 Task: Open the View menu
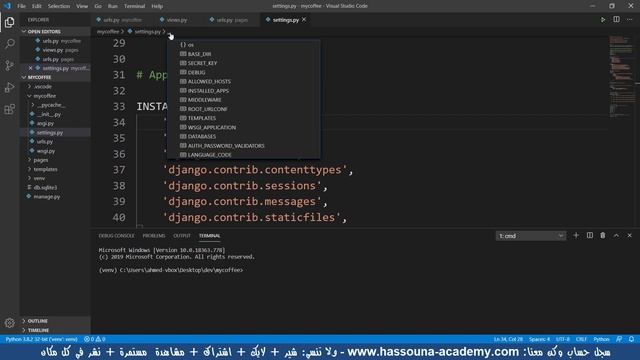pos(82,6)
